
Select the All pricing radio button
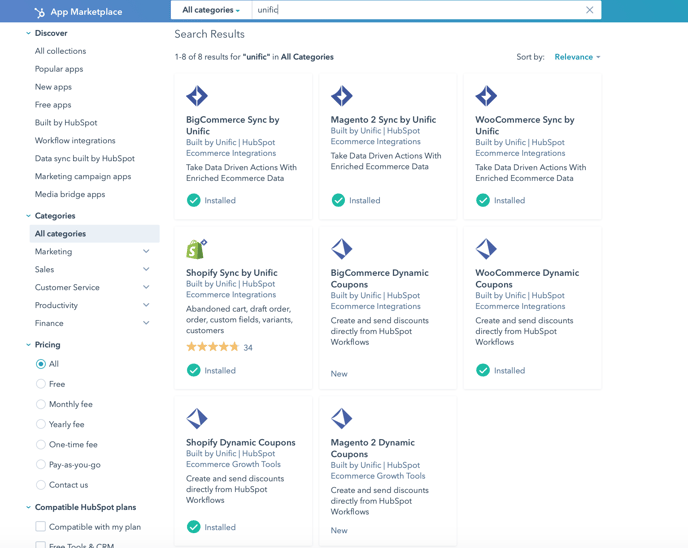tap(41, 364)
